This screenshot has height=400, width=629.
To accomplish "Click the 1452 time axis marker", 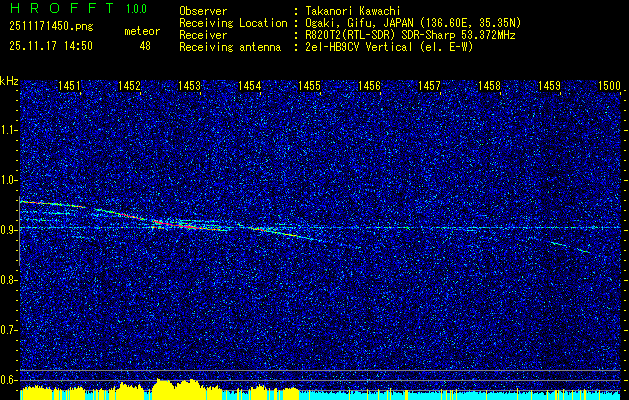I will click(x=129, y=85).
